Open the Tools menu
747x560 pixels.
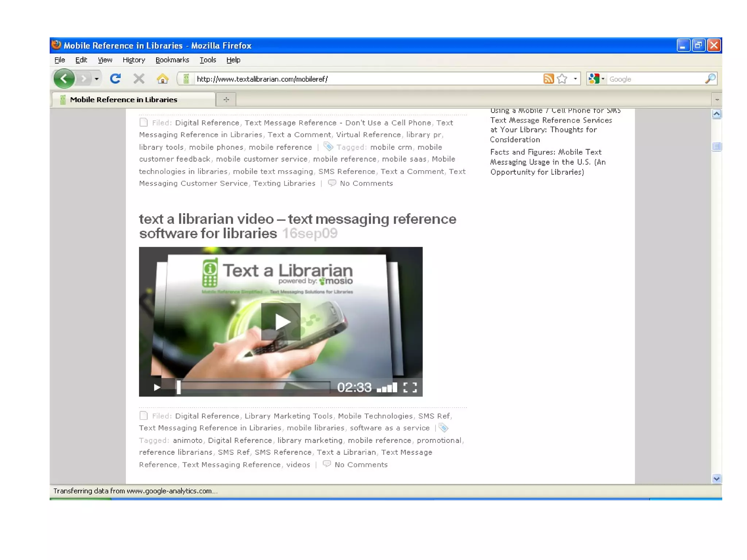(208, 60)
